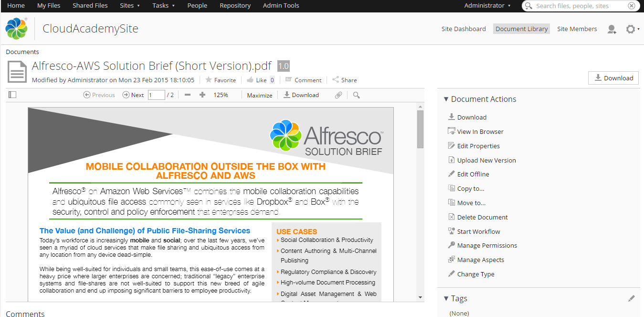
Task: Click the CloudAcademySite site title
Action: point(91,29)
